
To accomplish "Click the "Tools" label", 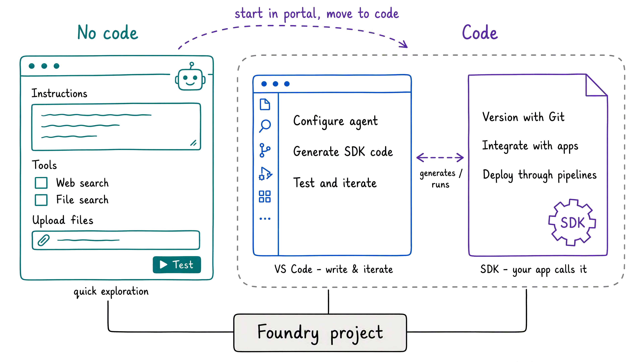I will [44, 165].
